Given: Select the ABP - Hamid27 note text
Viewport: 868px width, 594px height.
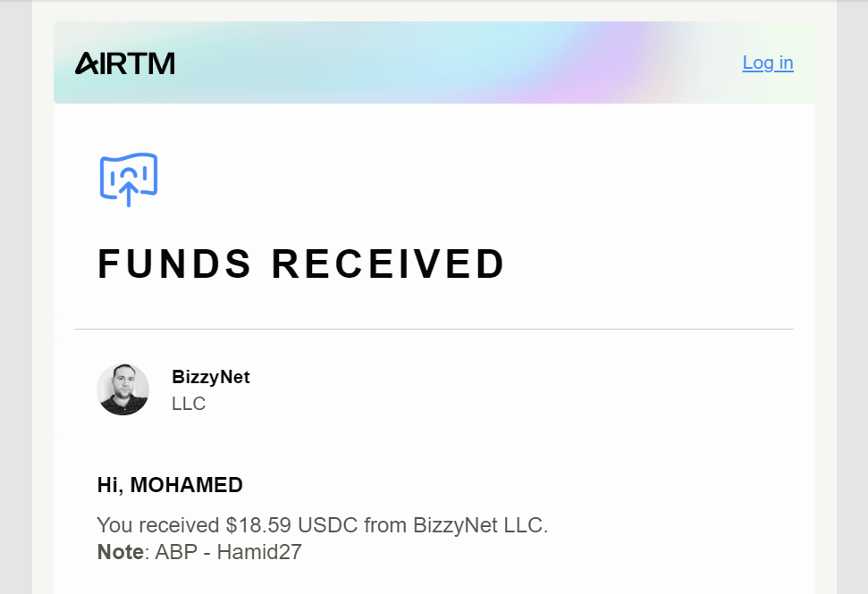Looking at the screenshot, I should pyautogui.click(x=229, y=552).
